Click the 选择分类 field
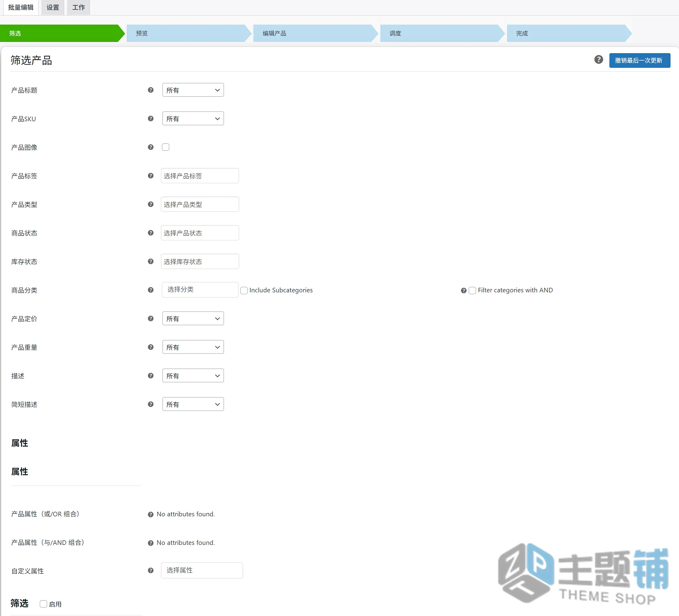 point(200,290)
